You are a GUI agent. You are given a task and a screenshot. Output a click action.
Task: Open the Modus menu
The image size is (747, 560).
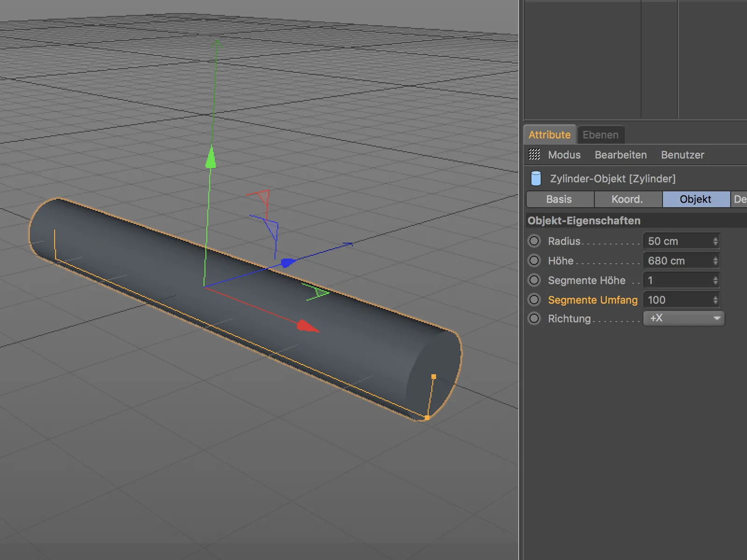click(564, 155)
